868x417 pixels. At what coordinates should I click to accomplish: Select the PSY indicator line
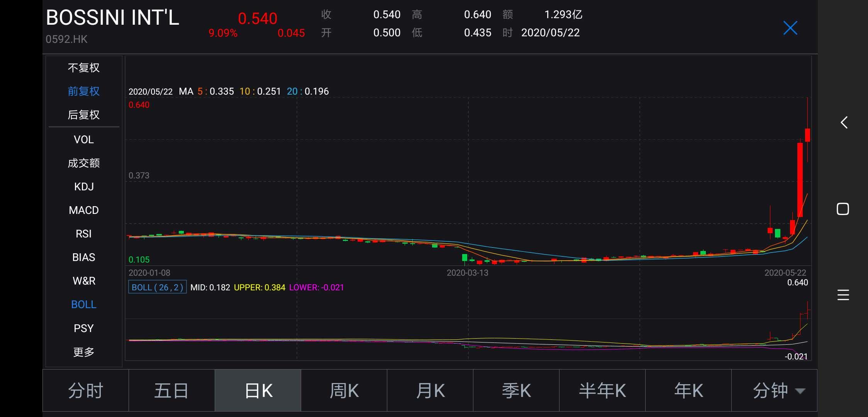click(x=83, y=328)
